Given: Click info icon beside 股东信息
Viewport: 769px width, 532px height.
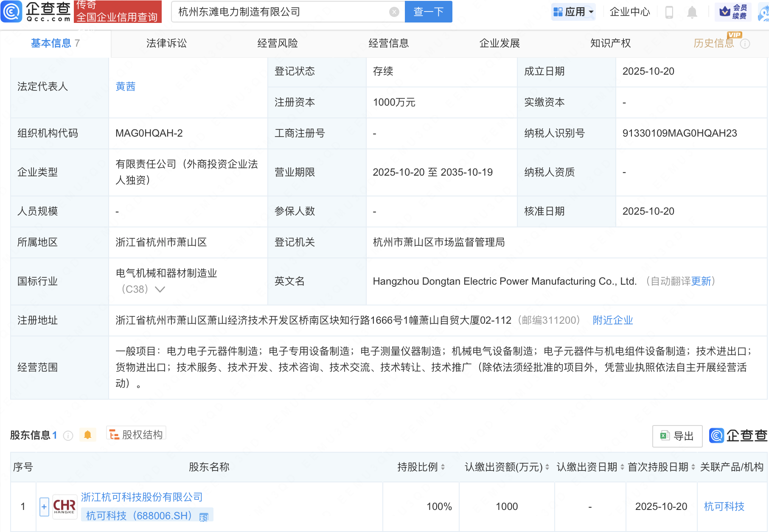Looking at the screenshot, I should 68,436.
